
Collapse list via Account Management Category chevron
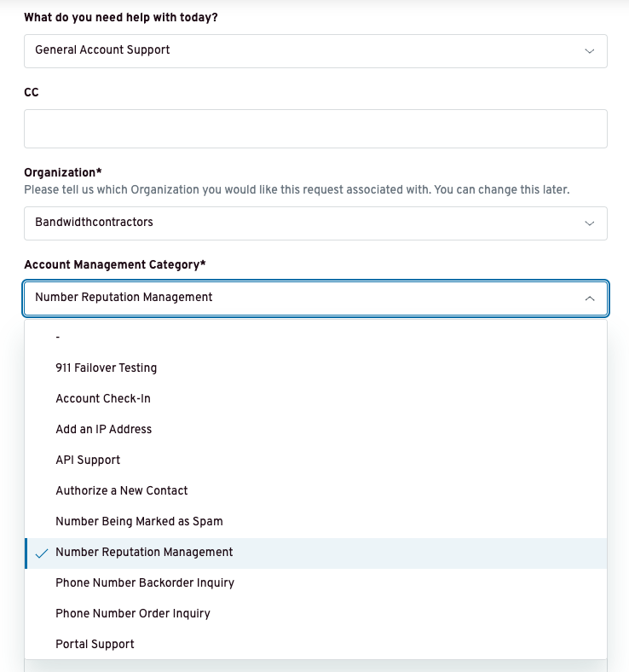590,298
